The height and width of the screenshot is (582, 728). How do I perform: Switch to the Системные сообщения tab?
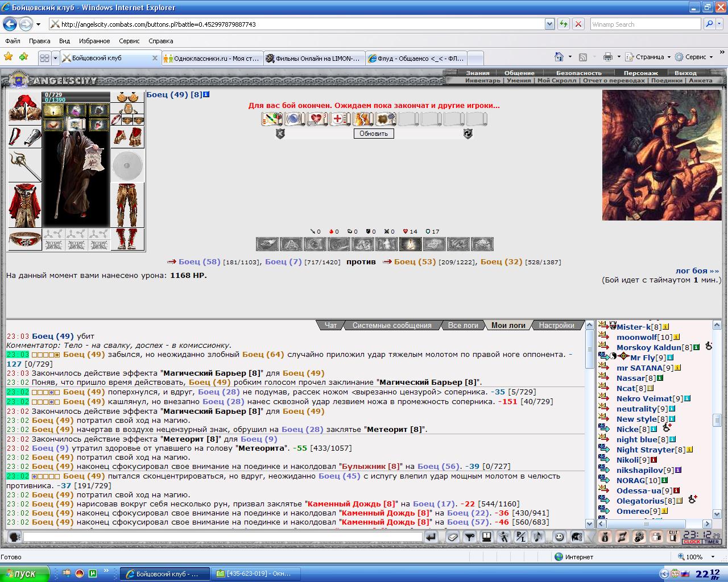(x=392, y=325)
